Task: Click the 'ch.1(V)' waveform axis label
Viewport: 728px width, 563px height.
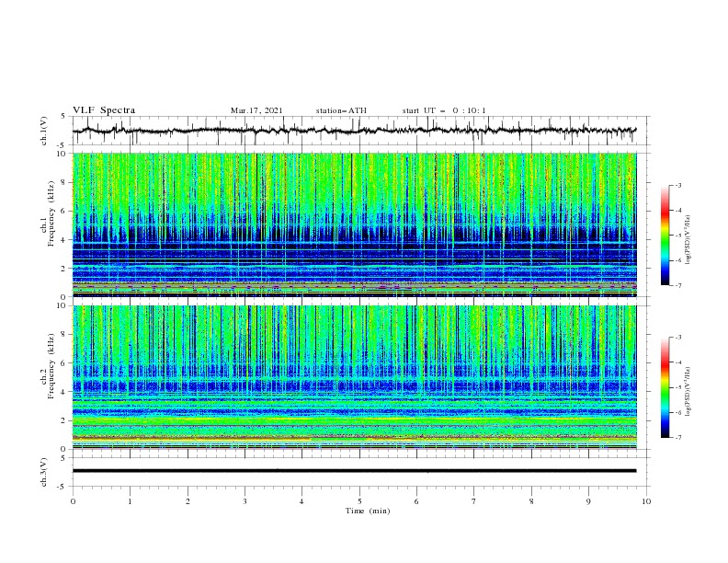Action: tap(44, 131)
